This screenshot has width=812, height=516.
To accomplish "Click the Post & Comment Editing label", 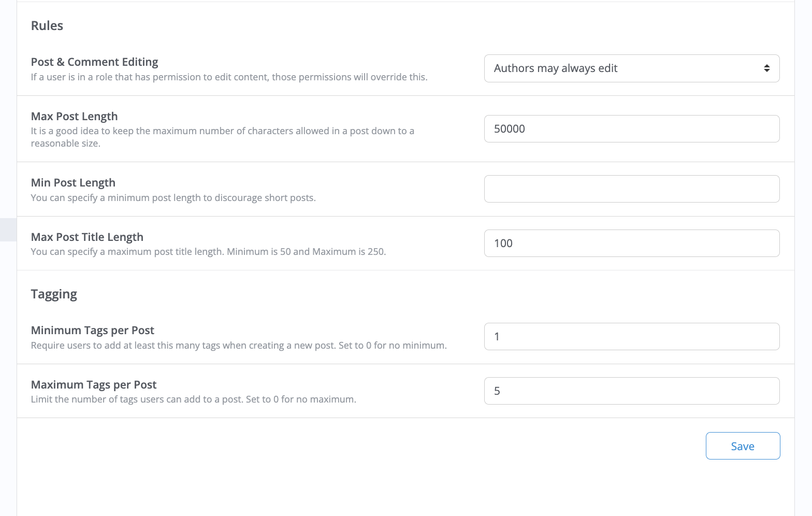I will coord(94,62).
